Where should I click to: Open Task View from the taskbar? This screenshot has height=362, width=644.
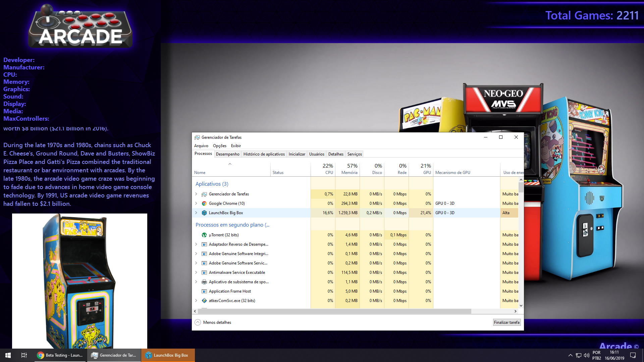(24, 355)
